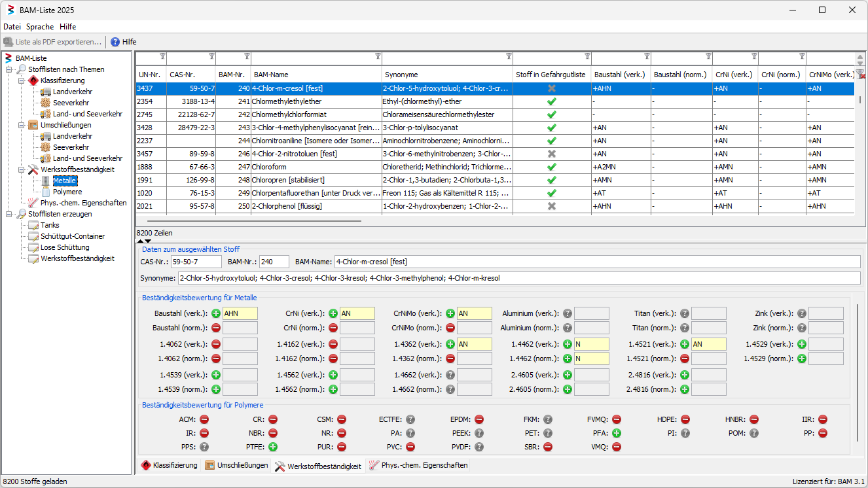The height and width of the screenshot is (488, 868).
Task: Open Phys.-chem. Eigenschaften in the tree
Action: pos(83,203)
